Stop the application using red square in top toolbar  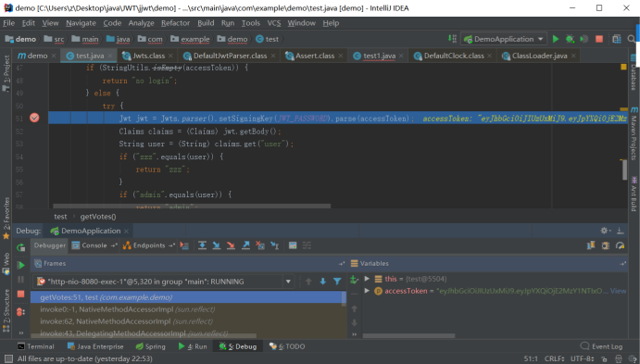coord(599,39)
